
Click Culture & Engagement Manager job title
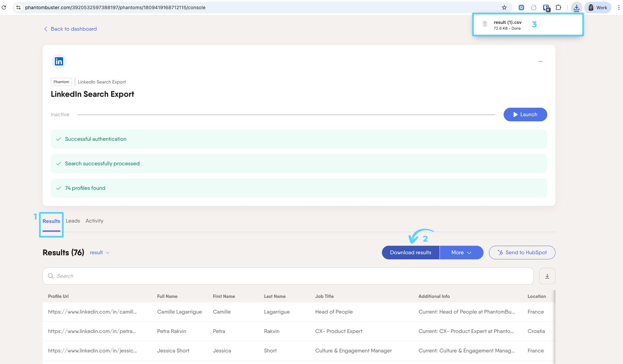(354, 351)
